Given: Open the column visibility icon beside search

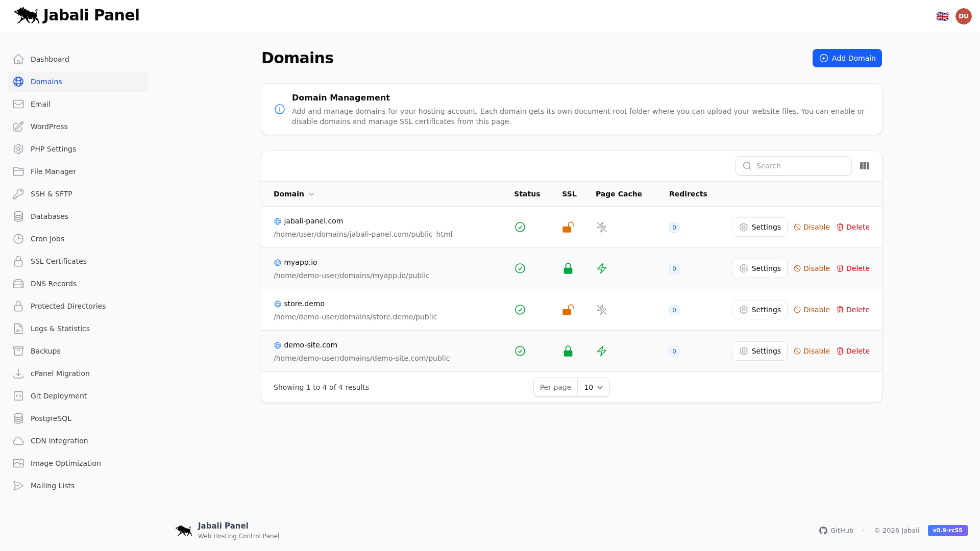Looking at the screenshot, I should pyautogui.click(x=865, y=166).
